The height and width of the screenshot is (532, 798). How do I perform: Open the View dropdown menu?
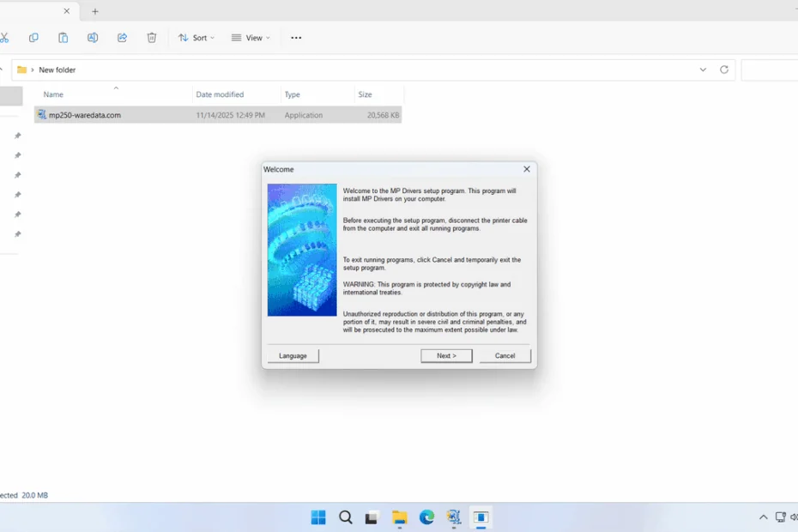click(x=251, y=38)
